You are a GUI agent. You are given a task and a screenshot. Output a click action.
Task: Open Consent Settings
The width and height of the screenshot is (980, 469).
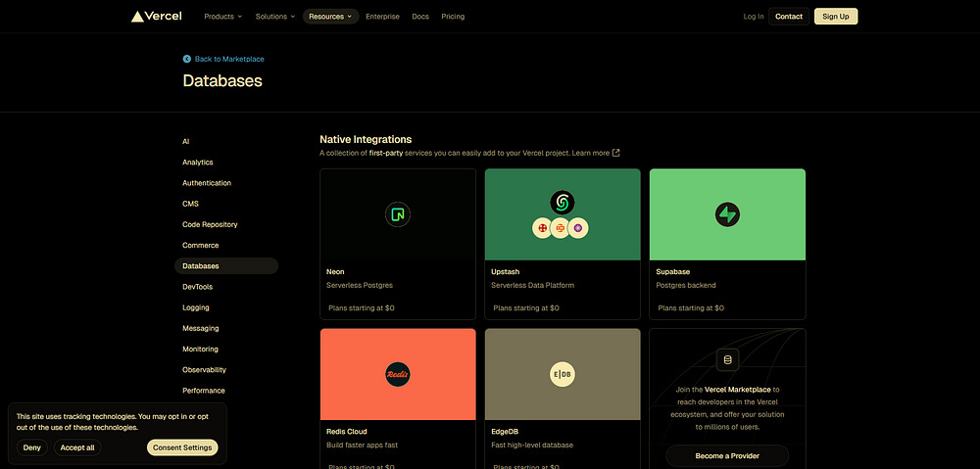point(182,447)
